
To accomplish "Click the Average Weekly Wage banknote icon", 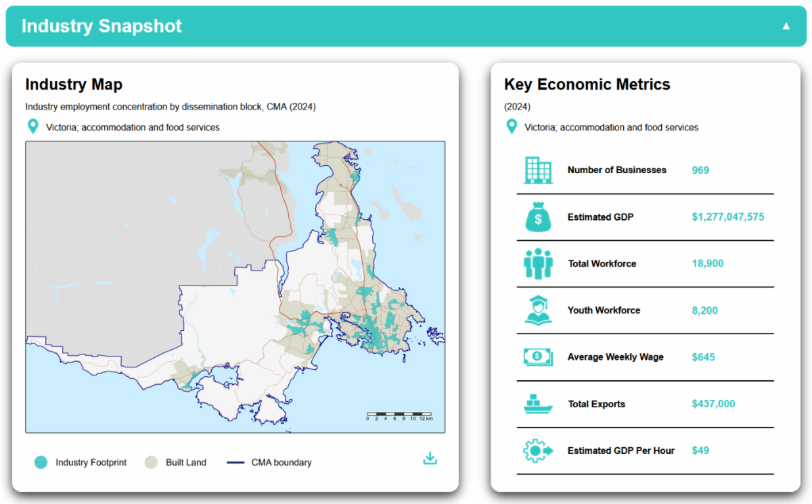I will tap(538, 357).
